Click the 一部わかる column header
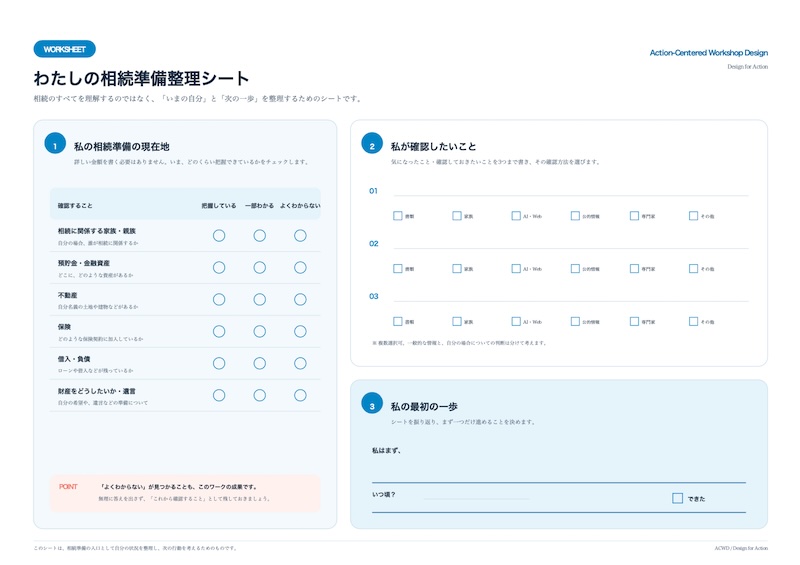 click(x=259, y=206)
